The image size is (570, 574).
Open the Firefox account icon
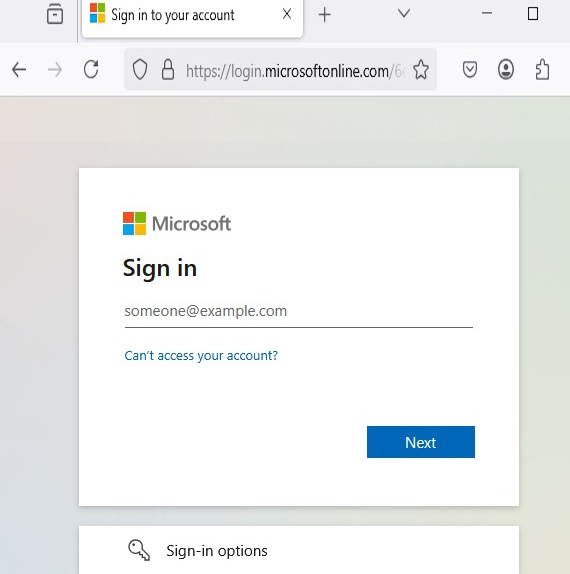click(506, 69)
